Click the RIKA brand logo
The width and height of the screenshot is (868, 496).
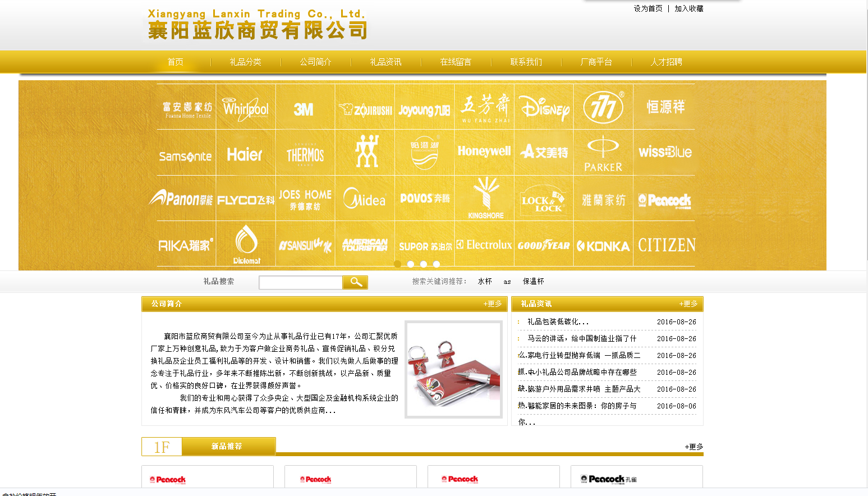click(x=186, y=245)
